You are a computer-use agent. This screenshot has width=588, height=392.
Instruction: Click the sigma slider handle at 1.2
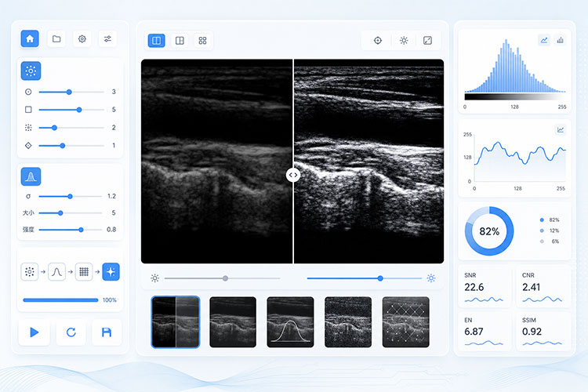coord(70,196)
